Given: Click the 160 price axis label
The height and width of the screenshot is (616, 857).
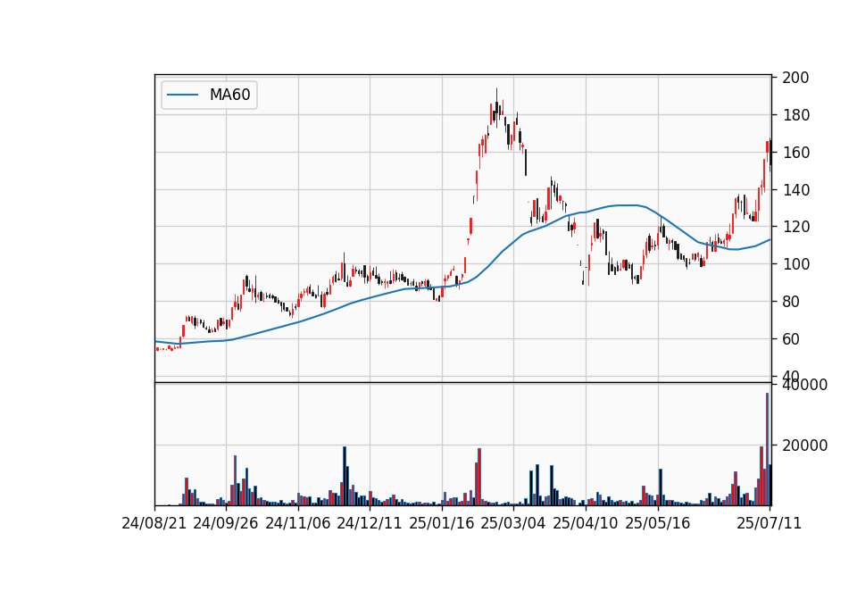Looking at the screenshot, I should pos(795,153).
